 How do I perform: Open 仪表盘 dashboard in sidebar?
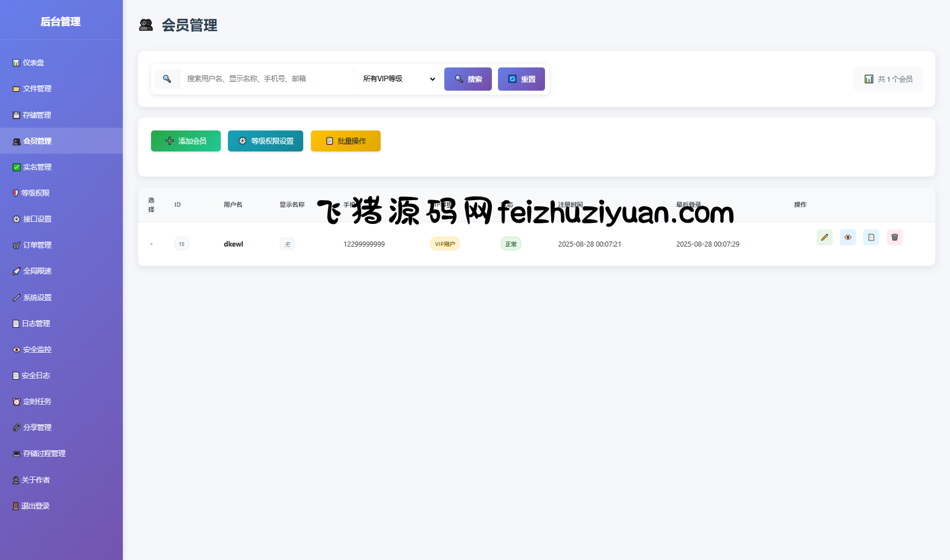[x=33, y=63]
